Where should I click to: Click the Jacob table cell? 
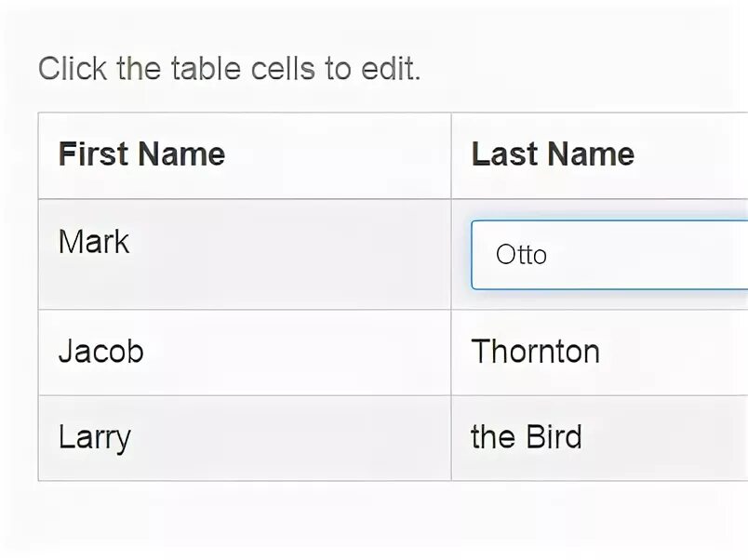[101, 352]
